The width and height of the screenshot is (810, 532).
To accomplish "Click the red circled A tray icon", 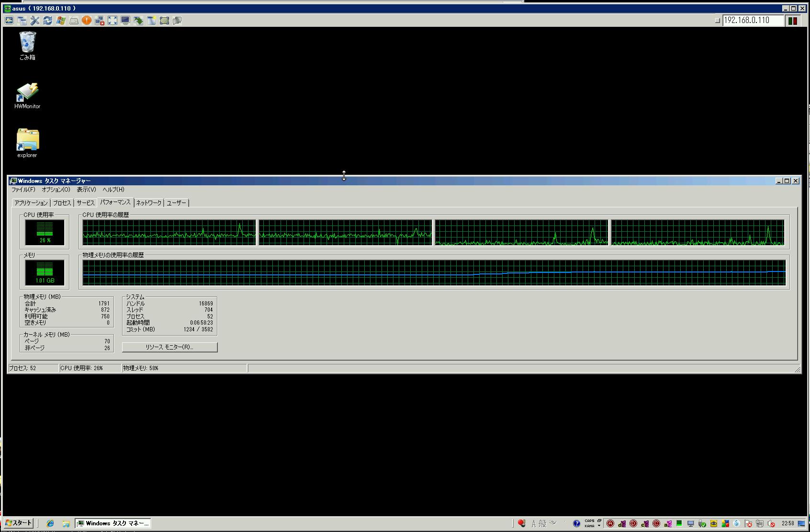I will (x=610, y=523).
